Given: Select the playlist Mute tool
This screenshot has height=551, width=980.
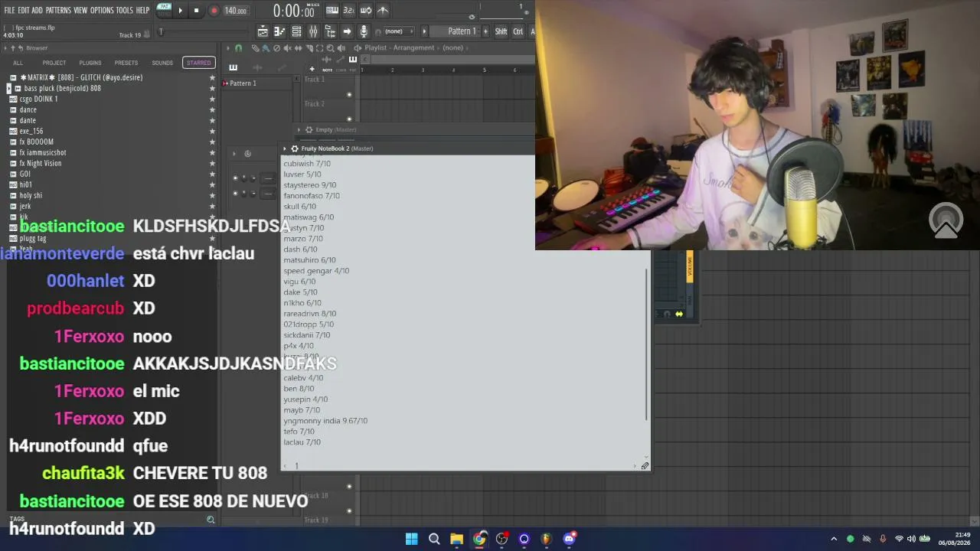Looking at the screenshot, I should tap(287, 48).
